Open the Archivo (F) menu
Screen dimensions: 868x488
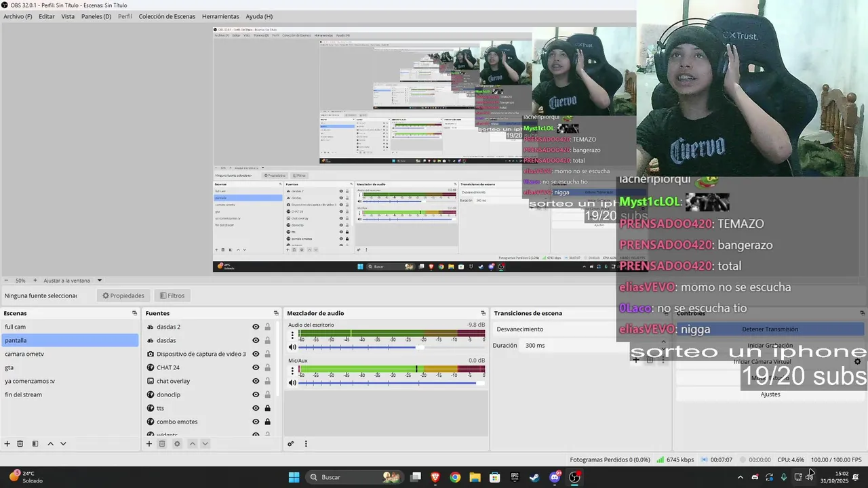click(x=18, y=16)
